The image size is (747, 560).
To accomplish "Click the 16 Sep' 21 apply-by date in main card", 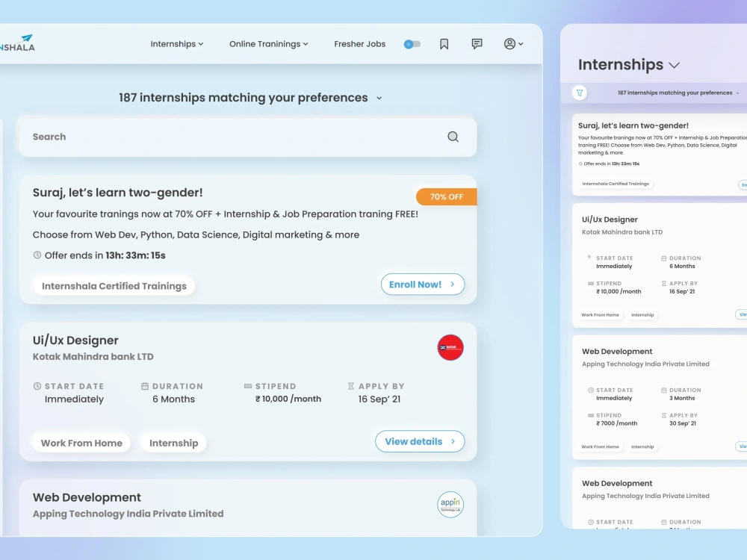I will pos(379,399).
